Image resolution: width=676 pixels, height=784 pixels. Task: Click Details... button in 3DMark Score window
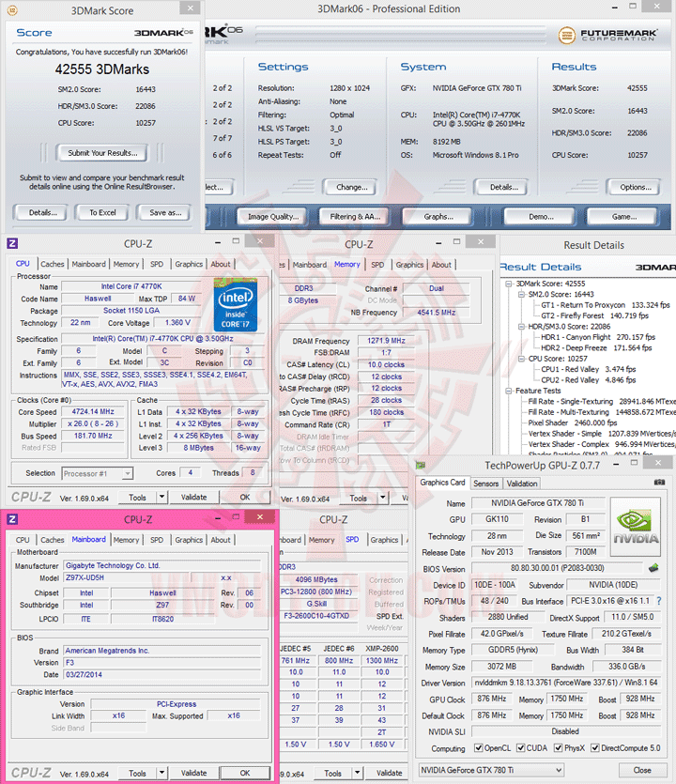(x=42, y=212)
